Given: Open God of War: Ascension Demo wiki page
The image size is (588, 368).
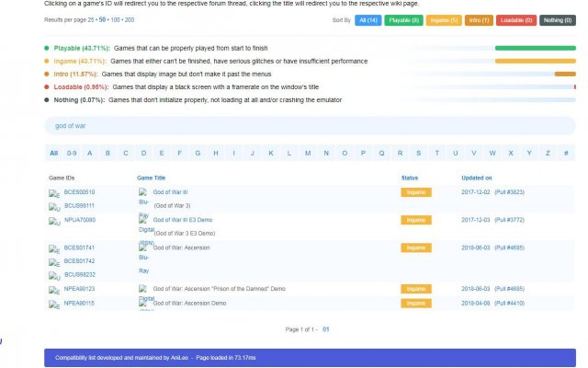Looking at the screenshot, I should tap(189, 303).
